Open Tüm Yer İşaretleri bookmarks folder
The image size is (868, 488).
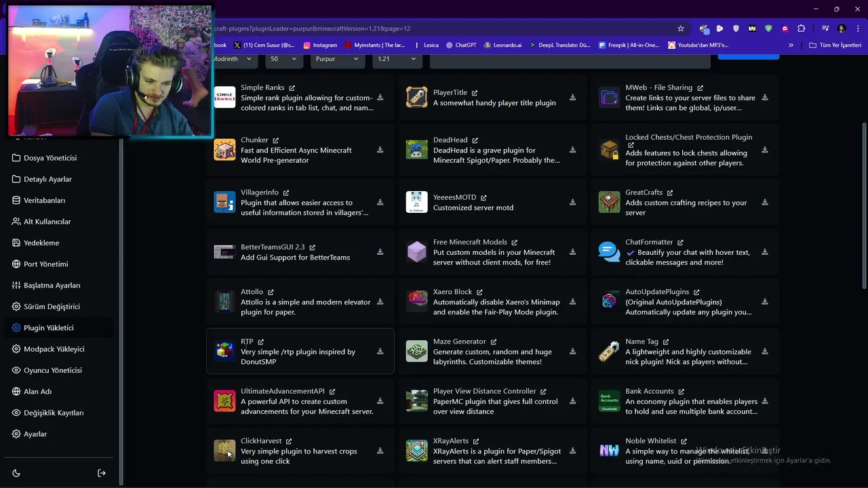click(x=835, y=45)
